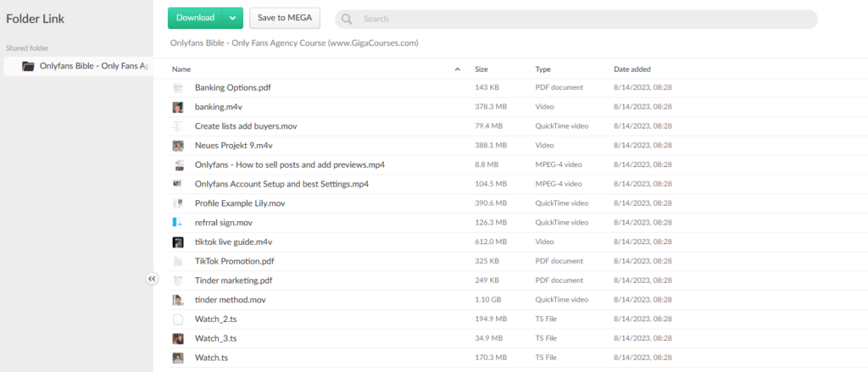Click the Save to MEGA button
Viewport: 868px width, 372px height.
(285, 18)
